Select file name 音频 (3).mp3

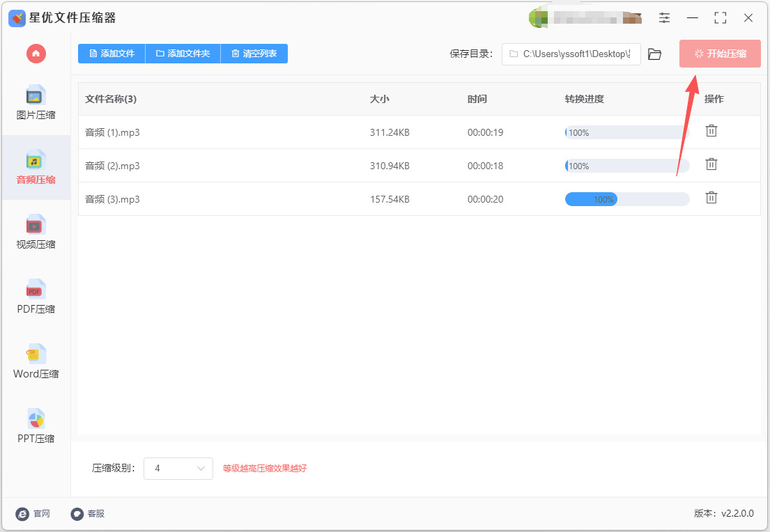(x=112, y=199)
